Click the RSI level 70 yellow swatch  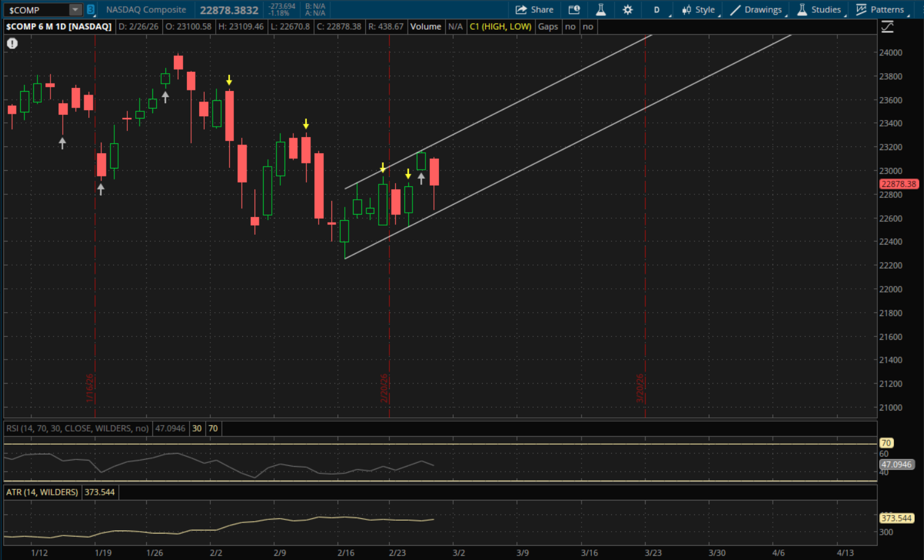point(213,428)
